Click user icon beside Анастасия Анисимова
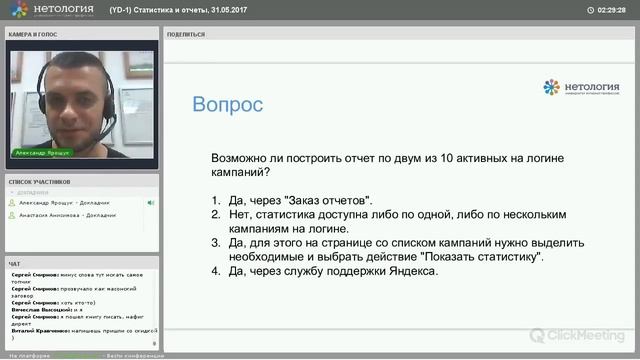 [12, 215]
